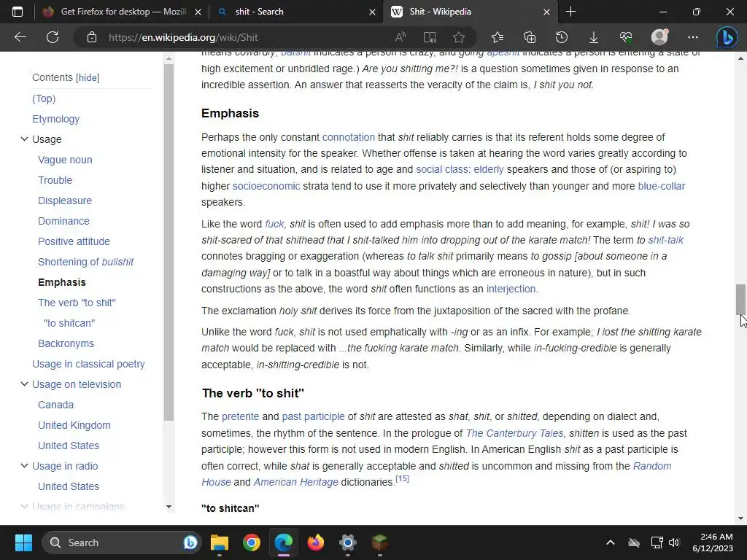Open clock and date in taskbar
The width and height of the screenshot is (747, 560).
coord(713,542)
